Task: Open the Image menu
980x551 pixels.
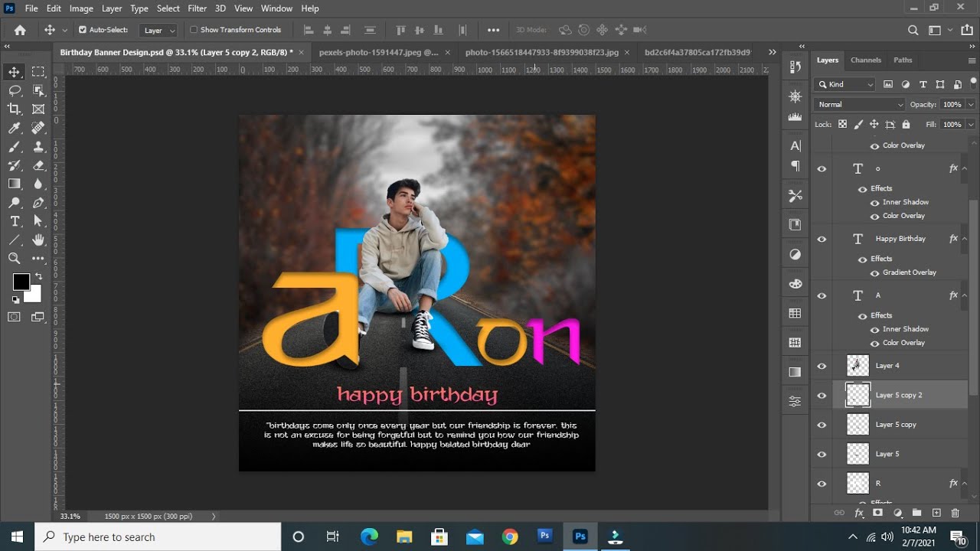Action: pos(81,8)
